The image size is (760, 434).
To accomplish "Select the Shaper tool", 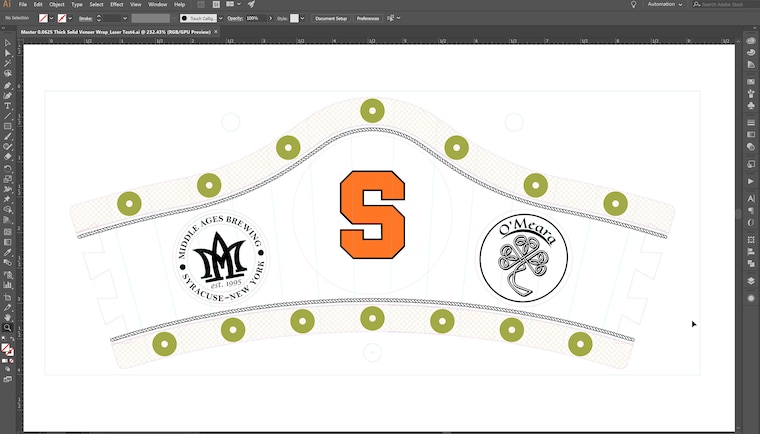I will 7,146.
